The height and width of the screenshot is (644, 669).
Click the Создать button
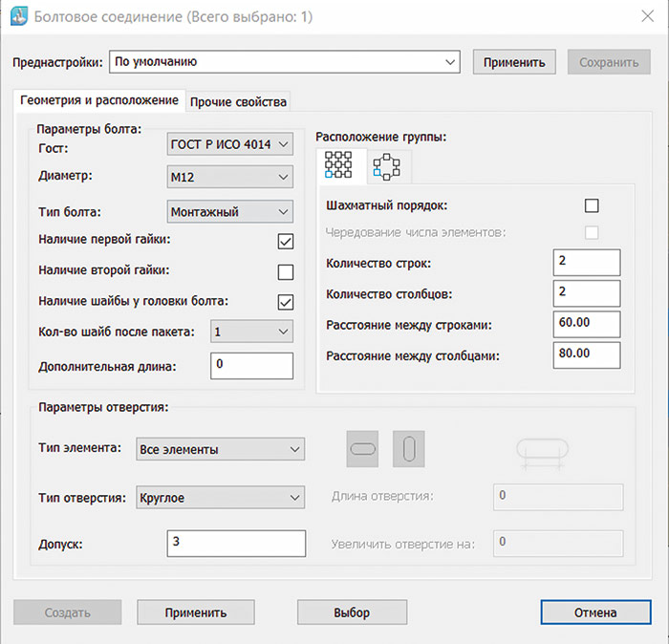(68, 612)
